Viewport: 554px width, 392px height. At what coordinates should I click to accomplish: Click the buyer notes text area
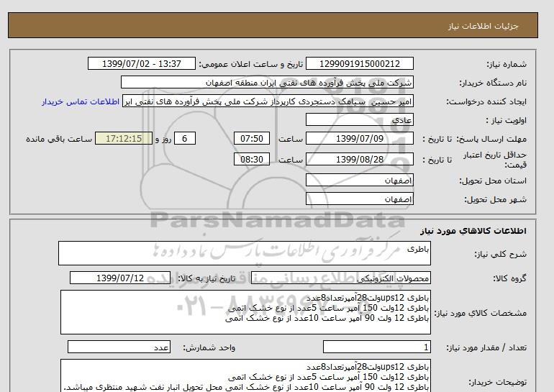245,375
